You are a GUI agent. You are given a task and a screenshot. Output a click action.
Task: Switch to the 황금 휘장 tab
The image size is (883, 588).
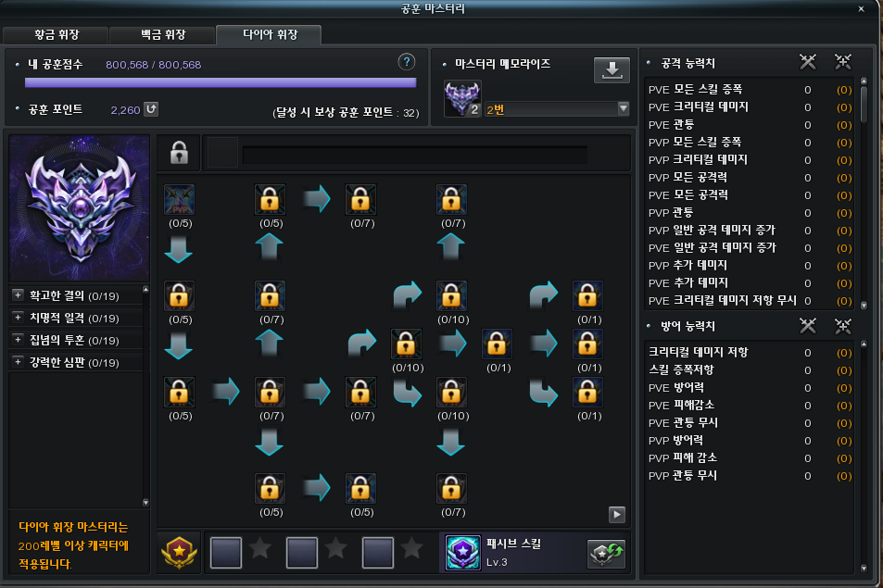[56, 34]
